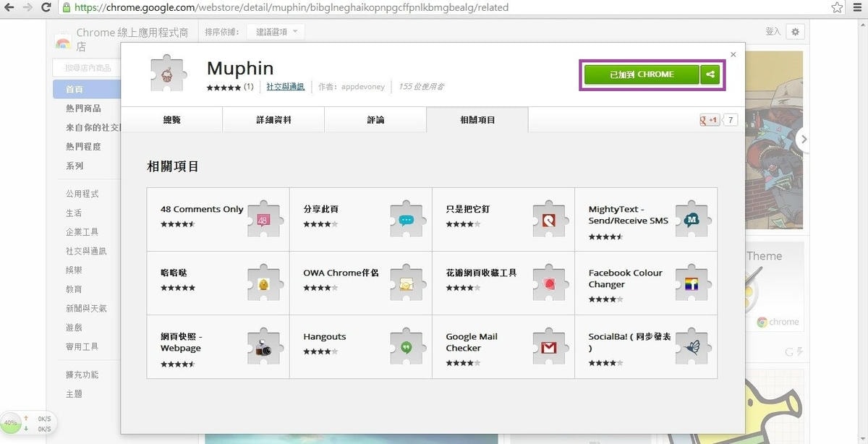Open the 教育 category
868x444 pixels.
pyautogui.click(x=74, y=289)
